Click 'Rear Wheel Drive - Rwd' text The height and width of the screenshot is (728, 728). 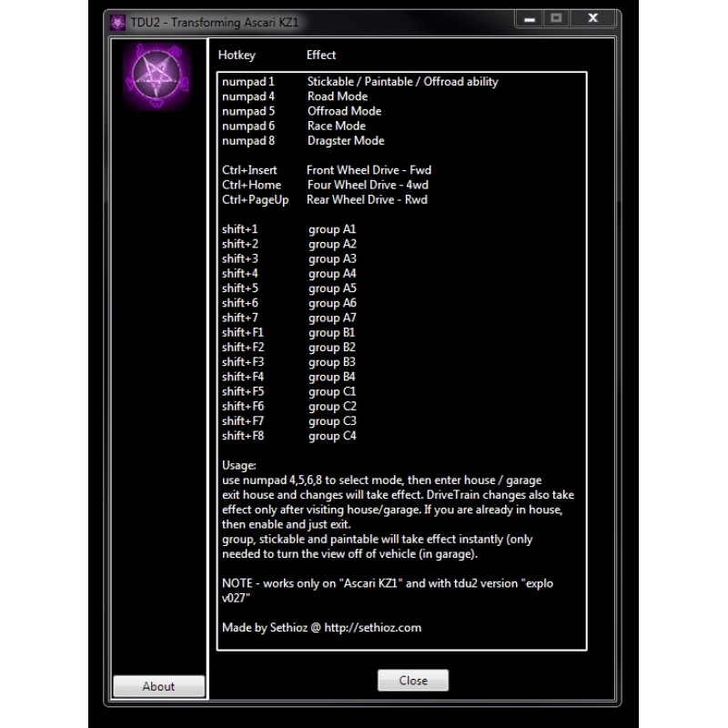coord(367,200)
